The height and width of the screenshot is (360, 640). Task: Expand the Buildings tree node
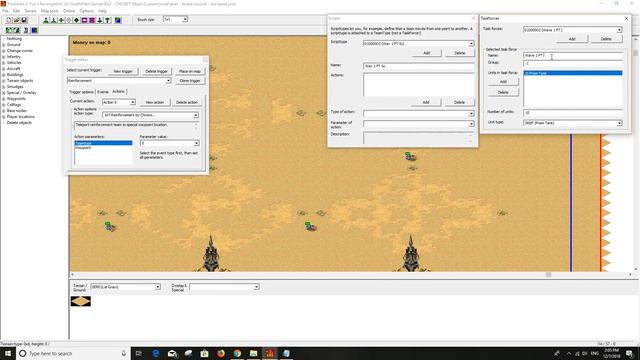[x=4, y=75]
